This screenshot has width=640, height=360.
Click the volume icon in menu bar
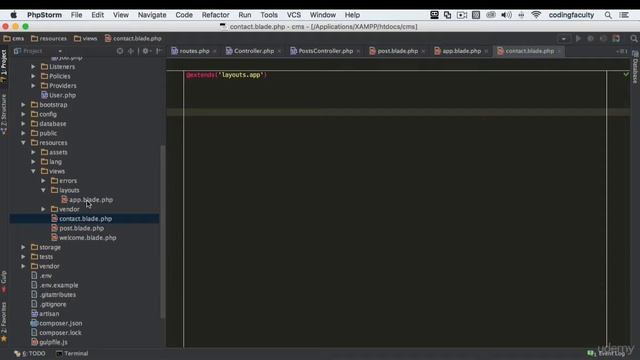(506, 15)
